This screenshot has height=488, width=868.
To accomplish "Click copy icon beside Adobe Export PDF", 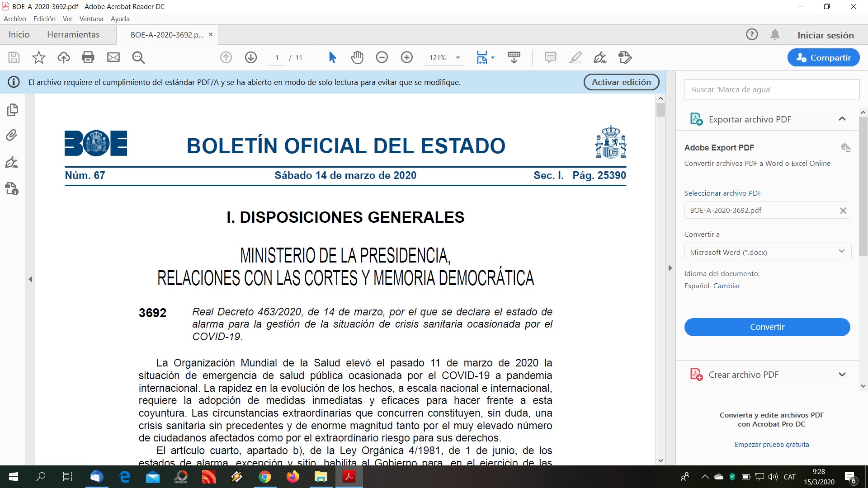I will pyautogui.click(x=845, y=148).
